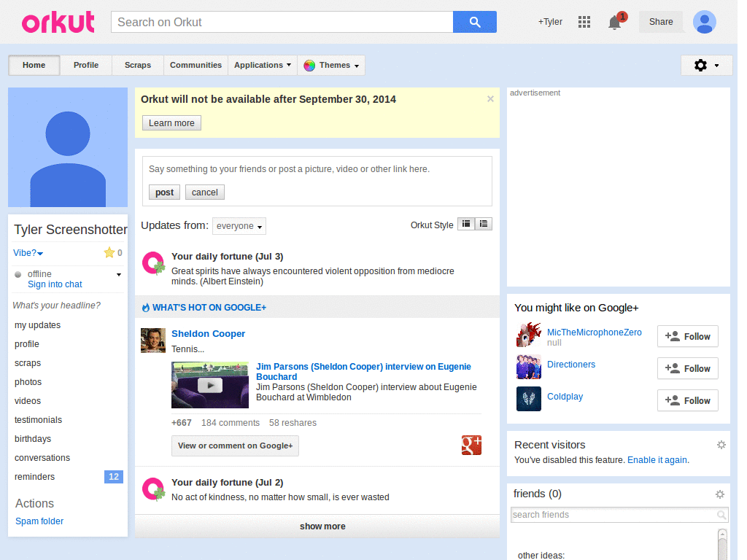Click +Tyler in the header

click(x=550, y=22)
